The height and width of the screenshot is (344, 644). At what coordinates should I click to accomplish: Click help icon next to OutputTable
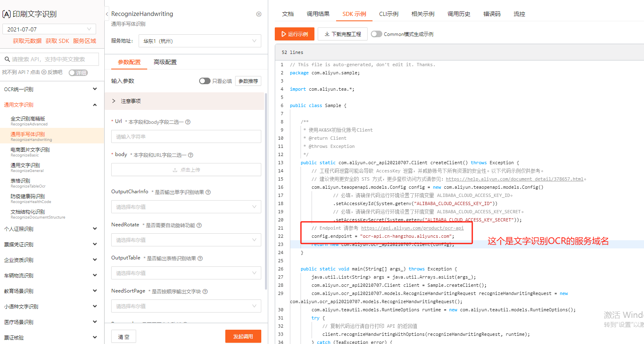point(200,258)
